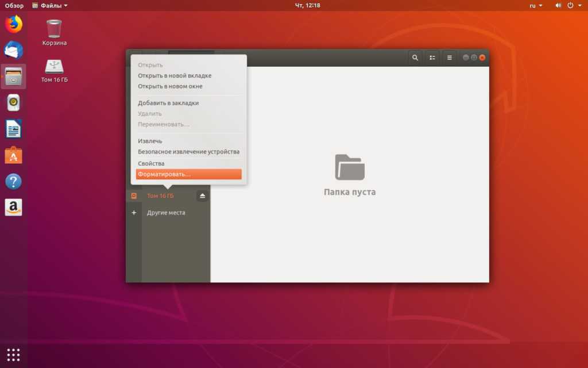Expand the system power menu in top bar

point(574,5)
